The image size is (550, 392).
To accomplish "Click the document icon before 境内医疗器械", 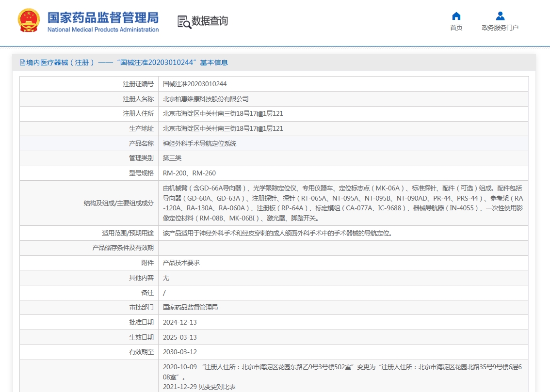I will pyautogui.click(x=22, y=63).
